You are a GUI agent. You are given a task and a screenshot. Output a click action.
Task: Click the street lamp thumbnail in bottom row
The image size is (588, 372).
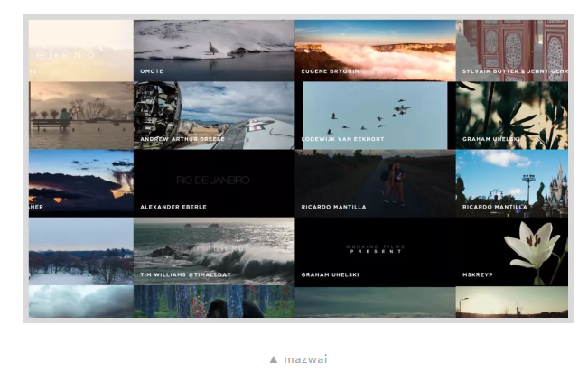(x=512, y=302)
